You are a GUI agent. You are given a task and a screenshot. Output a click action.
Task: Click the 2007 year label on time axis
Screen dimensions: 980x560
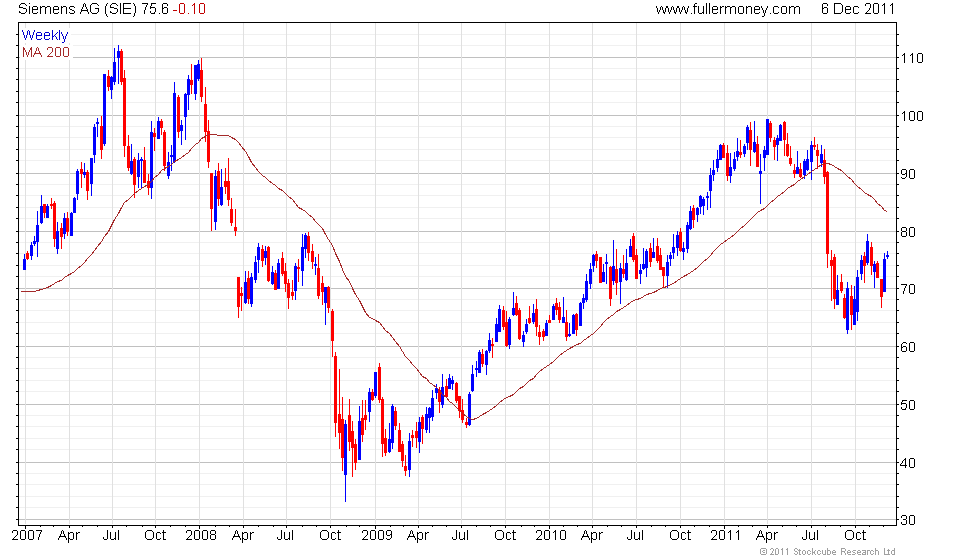point(28,536)
